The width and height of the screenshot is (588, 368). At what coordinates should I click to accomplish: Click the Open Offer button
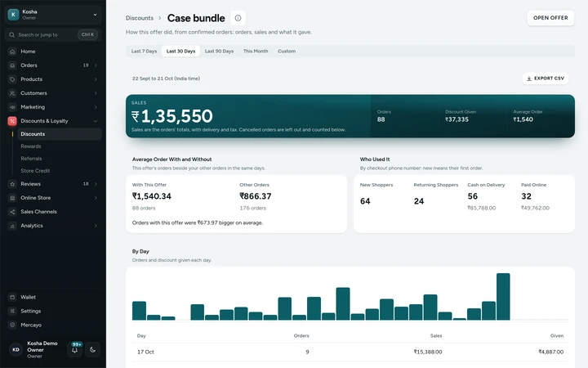coord(550,18)
